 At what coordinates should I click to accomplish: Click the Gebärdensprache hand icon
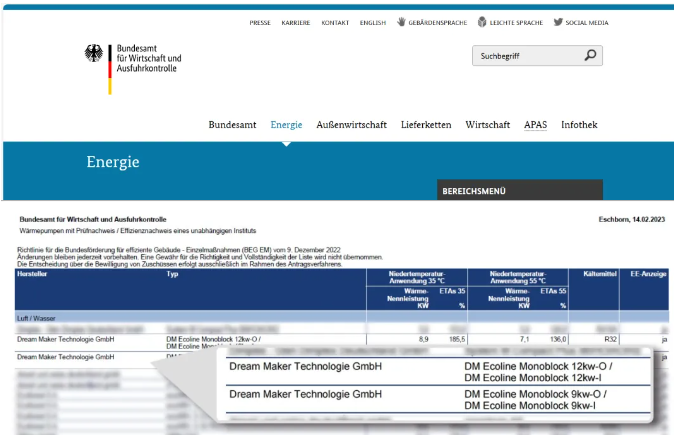pyautogui.click(x=401, y=22)
